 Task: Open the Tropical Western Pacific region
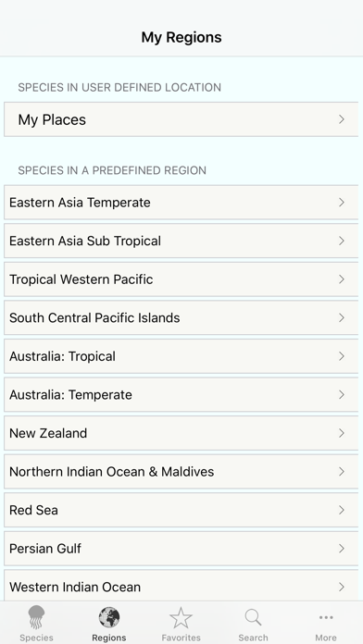click(x=181, y=279)
